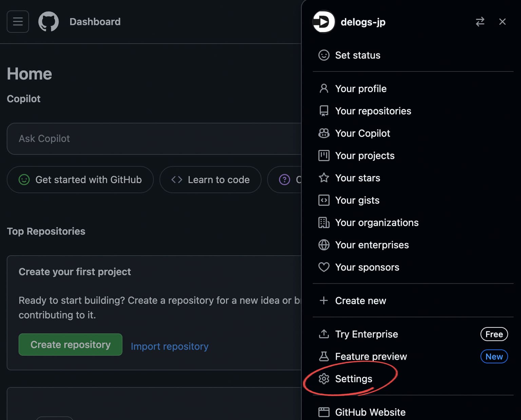This screenshot has width=521, height=420.
Task: Click the Create repository button
Action: point(71,344)
